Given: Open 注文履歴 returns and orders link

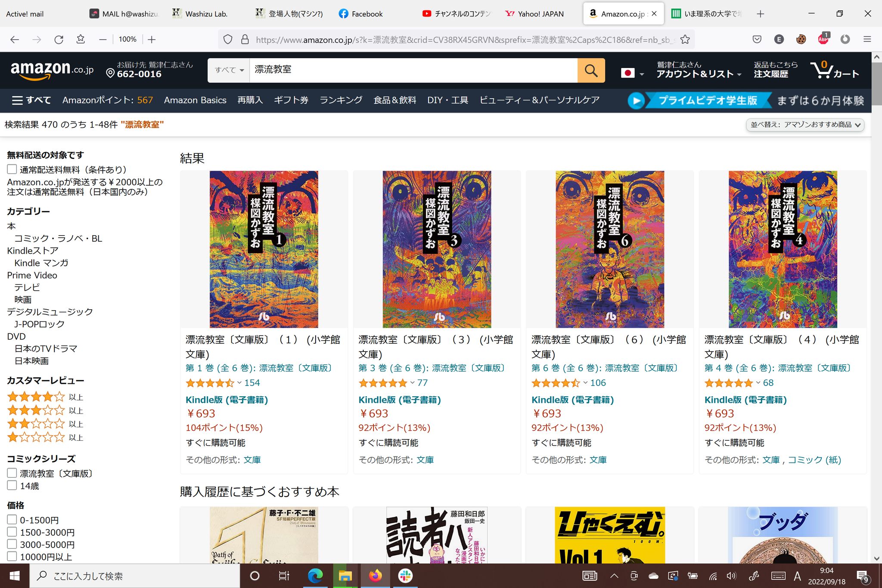Looking at the screenshot, I should coord(776,70).
